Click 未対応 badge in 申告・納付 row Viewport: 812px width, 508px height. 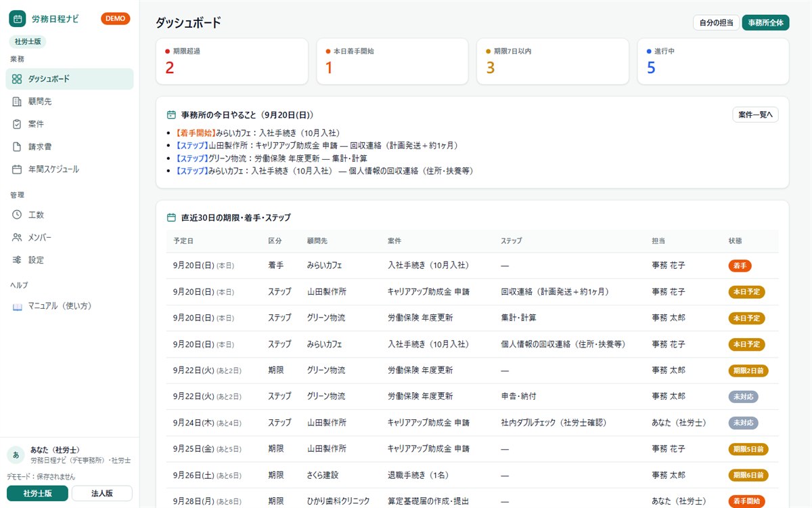coord(743,397)
